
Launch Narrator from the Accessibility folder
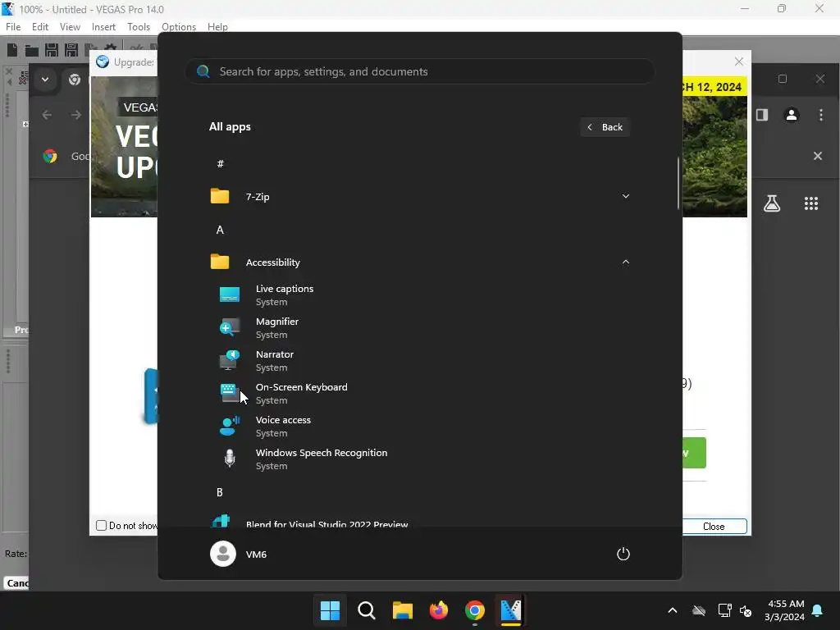[x=420, y=361]
